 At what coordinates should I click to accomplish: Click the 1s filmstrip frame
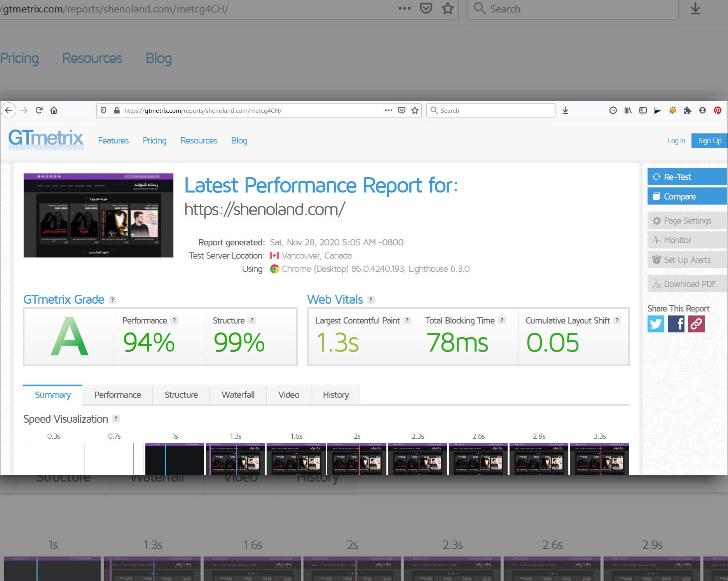point(175,459)
